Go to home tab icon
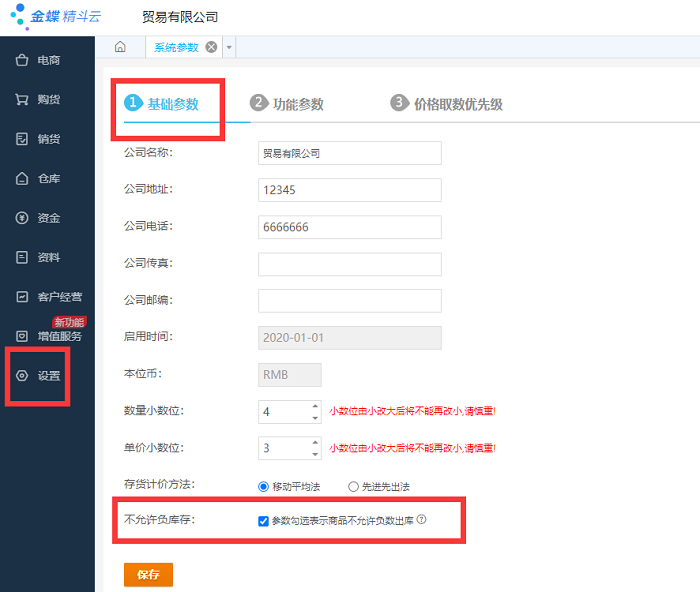The image size is (700, 592). [120, 47]
